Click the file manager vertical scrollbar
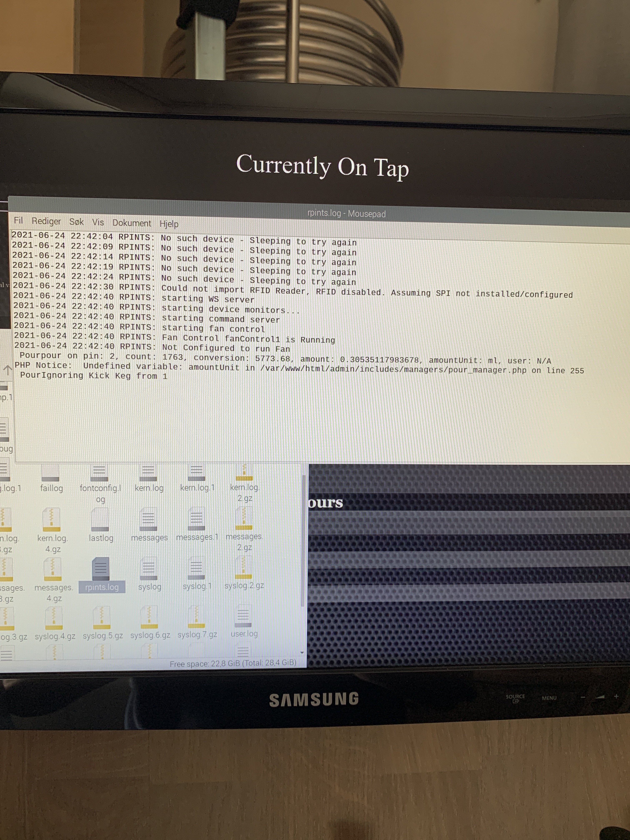The image size is (630, 840). (303, 541)
